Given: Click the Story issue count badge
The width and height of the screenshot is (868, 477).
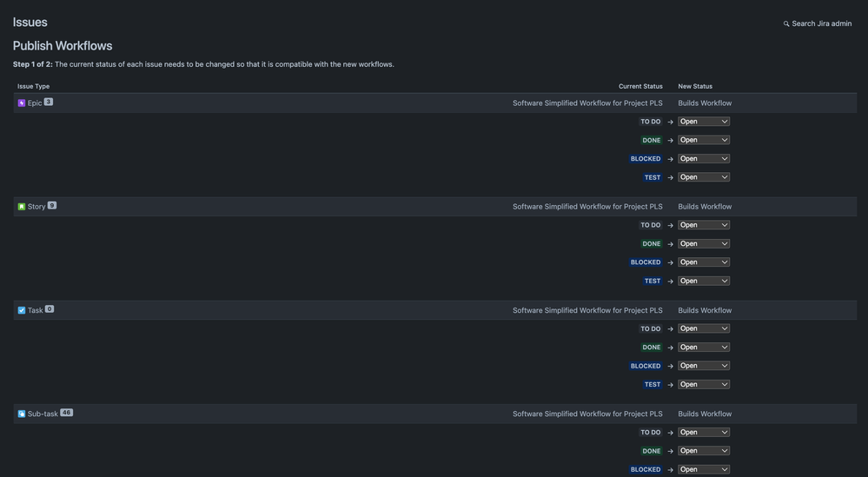Looking at the screenshot, I should [x=52, y=205].
